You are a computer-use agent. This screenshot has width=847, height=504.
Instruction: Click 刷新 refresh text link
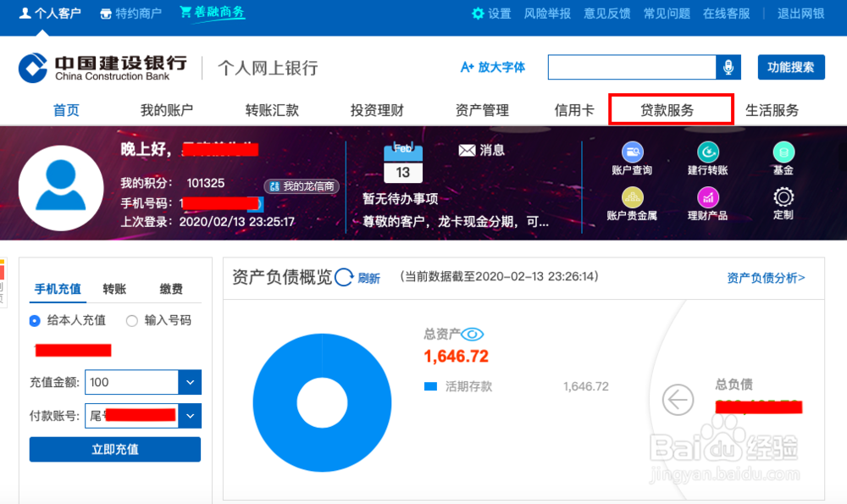pyautogui.click(x=369, y=278)
